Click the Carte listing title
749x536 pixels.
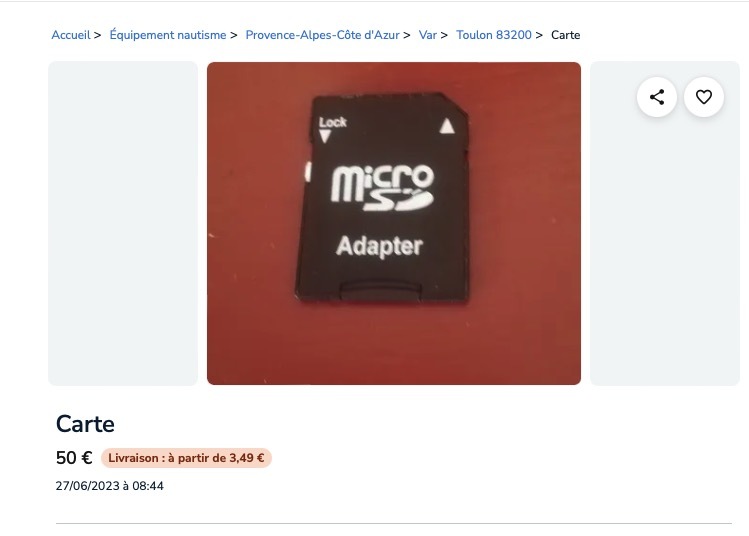click(85, 424)
